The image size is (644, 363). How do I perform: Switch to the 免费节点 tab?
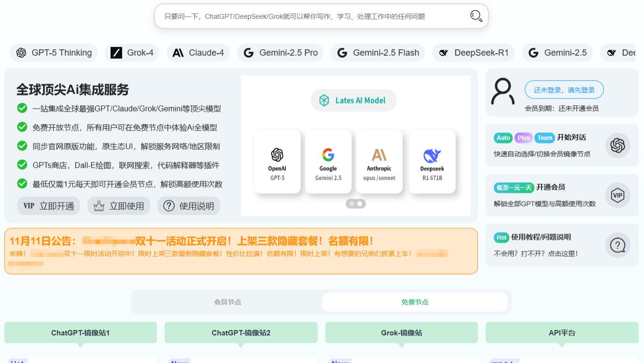pos(415,302)
